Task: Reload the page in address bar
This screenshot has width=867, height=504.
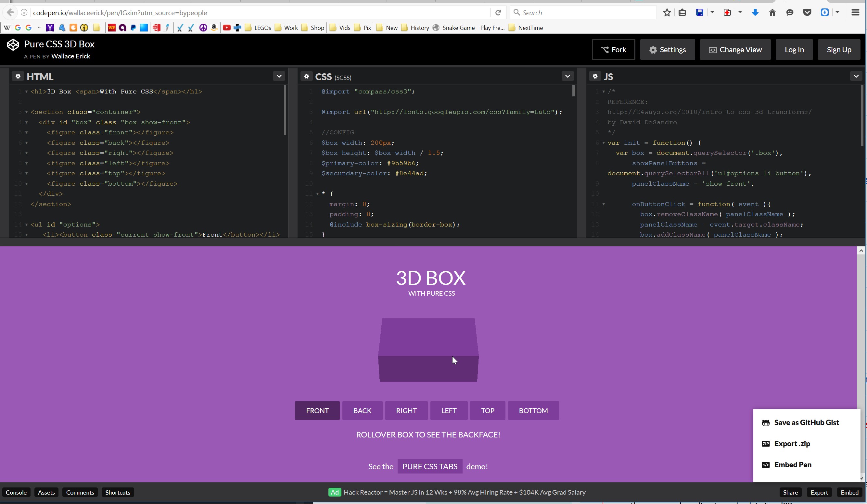Action: 498,13
